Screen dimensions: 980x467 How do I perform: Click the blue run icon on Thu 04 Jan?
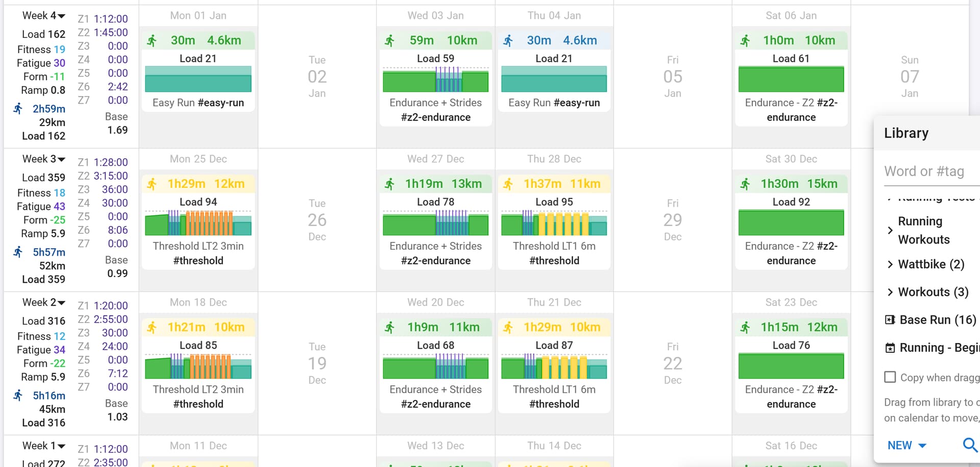[x=508, y=41]
